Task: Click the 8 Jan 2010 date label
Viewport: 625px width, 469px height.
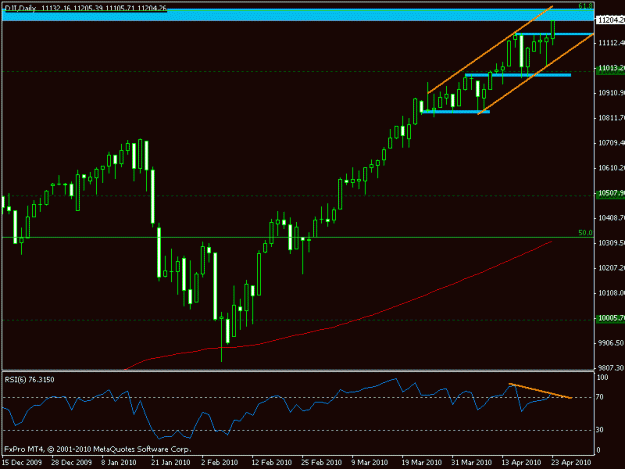Action: pyautogui.click(x=118, y=463)
